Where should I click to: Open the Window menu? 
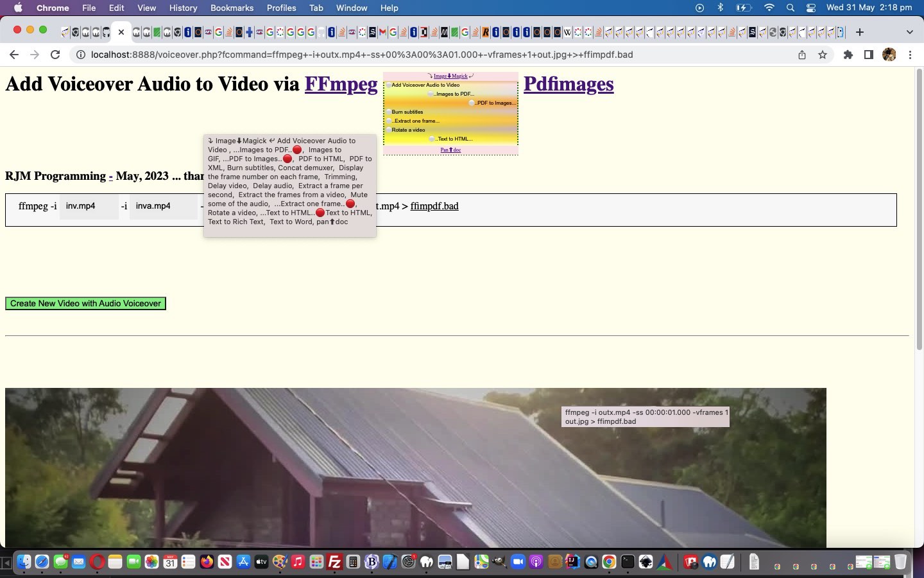(352, 8)
